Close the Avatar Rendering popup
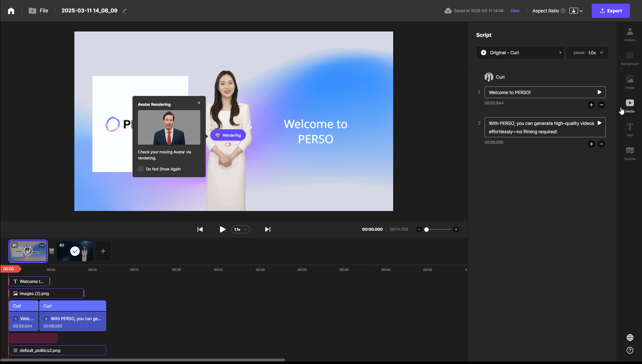 [x=199, y=103]
